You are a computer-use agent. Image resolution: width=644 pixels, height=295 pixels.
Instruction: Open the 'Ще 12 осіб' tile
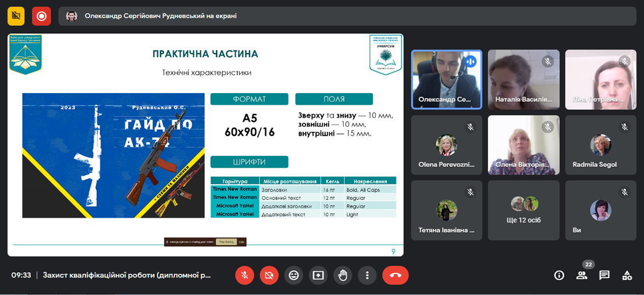[x=524, y=211]
